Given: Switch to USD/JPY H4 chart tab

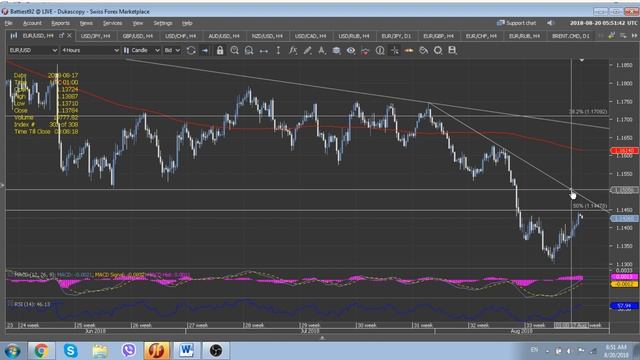Looking at the screenshot, I should 96,36.
